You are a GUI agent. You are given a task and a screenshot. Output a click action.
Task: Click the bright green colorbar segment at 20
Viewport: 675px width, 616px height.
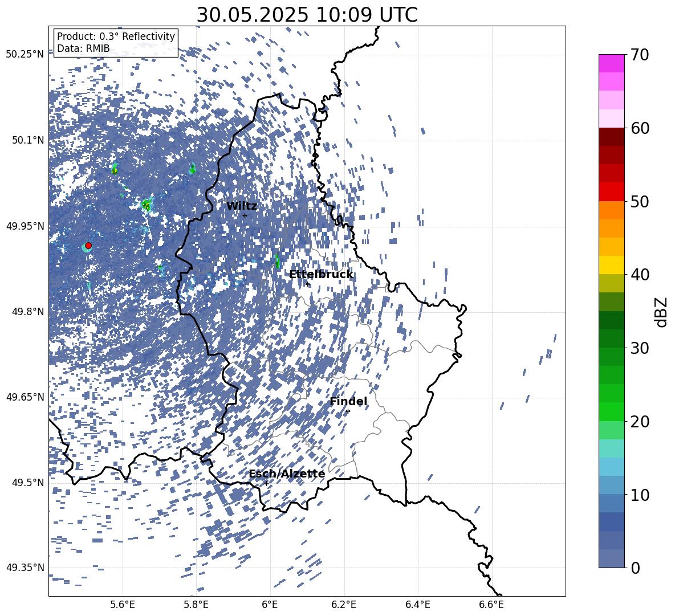coord(611,411)
